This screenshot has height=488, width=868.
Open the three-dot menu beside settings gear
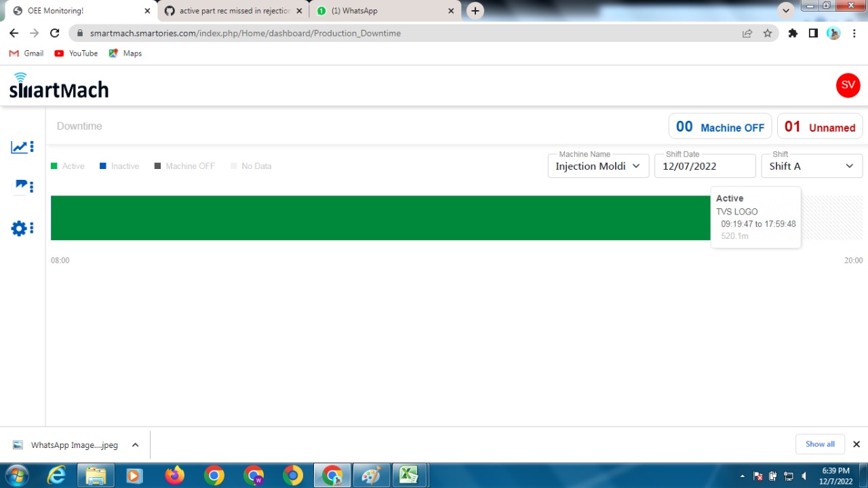[x=31, y=228]
